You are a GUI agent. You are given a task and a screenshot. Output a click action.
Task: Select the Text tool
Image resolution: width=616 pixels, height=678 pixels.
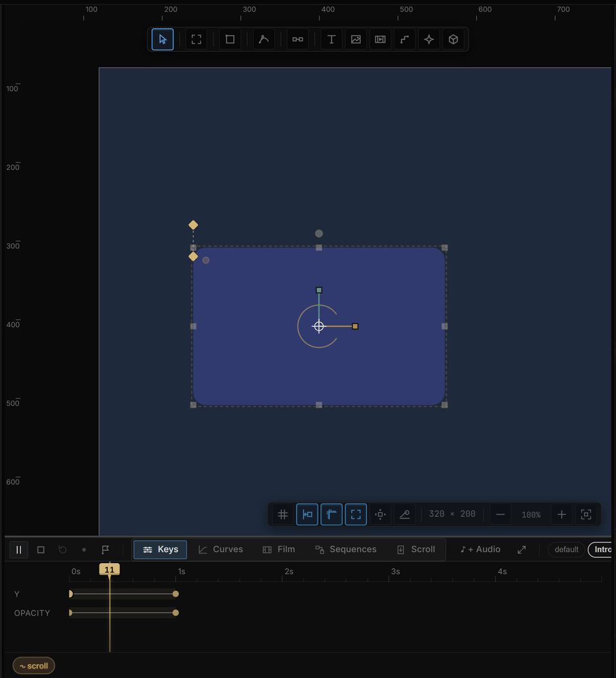pos(332,39)
